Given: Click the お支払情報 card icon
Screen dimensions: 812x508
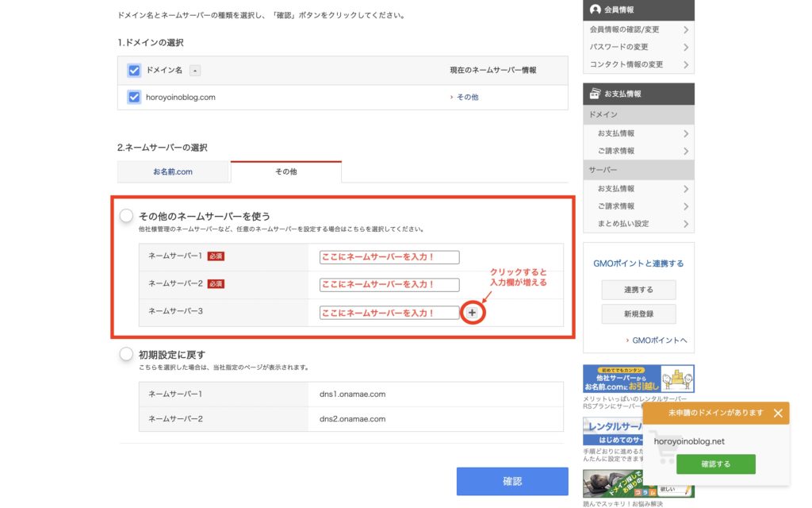Looking at the screenshot, I should 595,94.
